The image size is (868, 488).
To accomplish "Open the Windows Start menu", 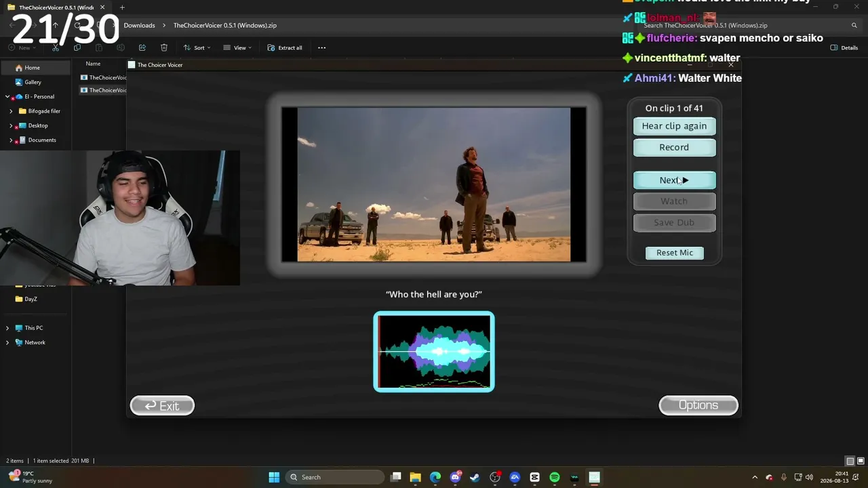I will pos(274,477).
